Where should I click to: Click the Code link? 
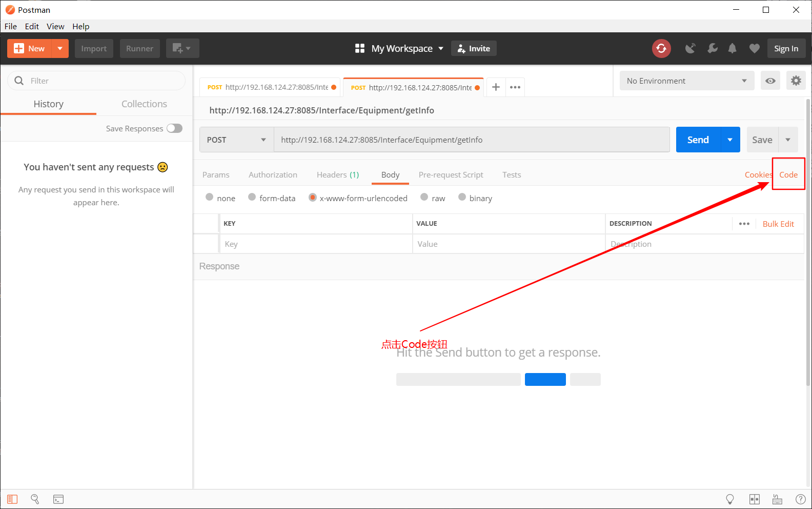pyautogui.click(x=788, y=174)
